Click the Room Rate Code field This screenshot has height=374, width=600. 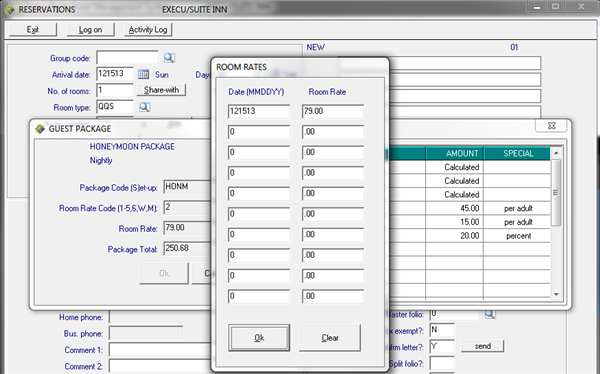pos(187,208)
